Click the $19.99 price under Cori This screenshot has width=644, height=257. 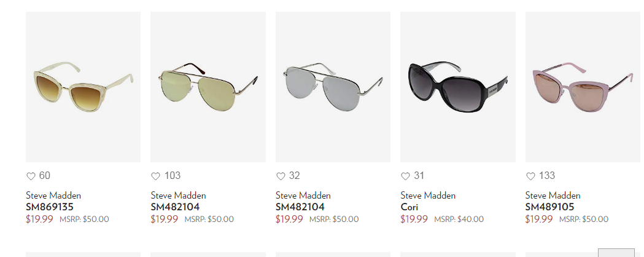414,219
